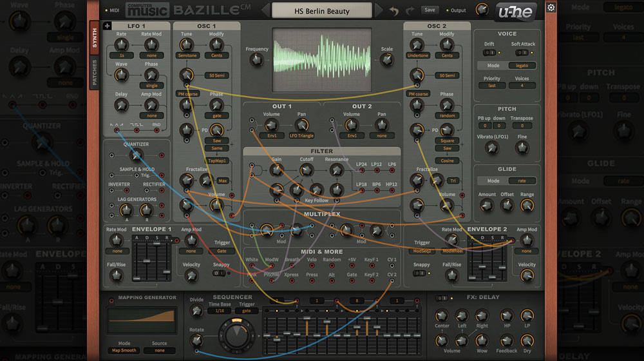Click the Output volume knob
The image size is (644, 361).
click(x=481, y=10)
